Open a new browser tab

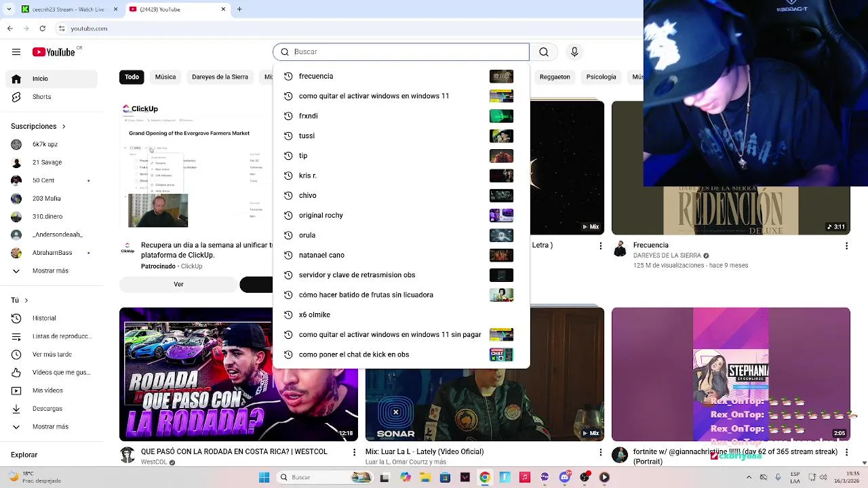239,9
